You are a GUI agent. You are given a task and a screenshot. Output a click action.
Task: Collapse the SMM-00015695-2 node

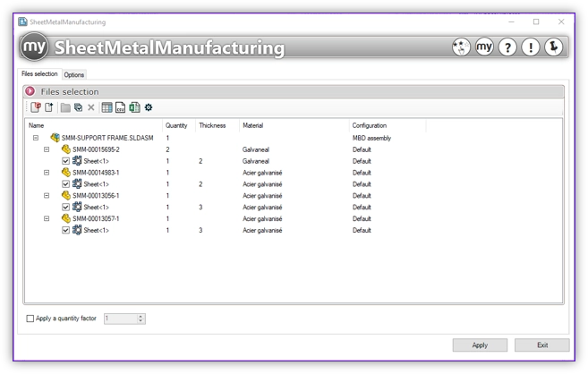point(47,149)
